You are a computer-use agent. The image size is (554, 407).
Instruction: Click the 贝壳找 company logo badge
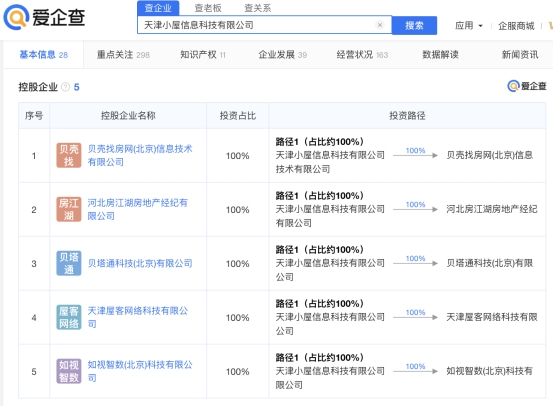(x=69, y=155)
